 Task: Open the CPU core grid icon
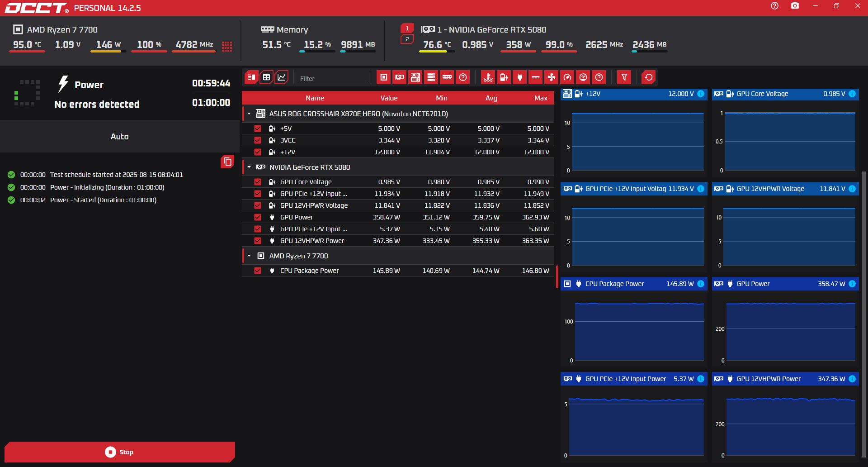tap(227, 46)
